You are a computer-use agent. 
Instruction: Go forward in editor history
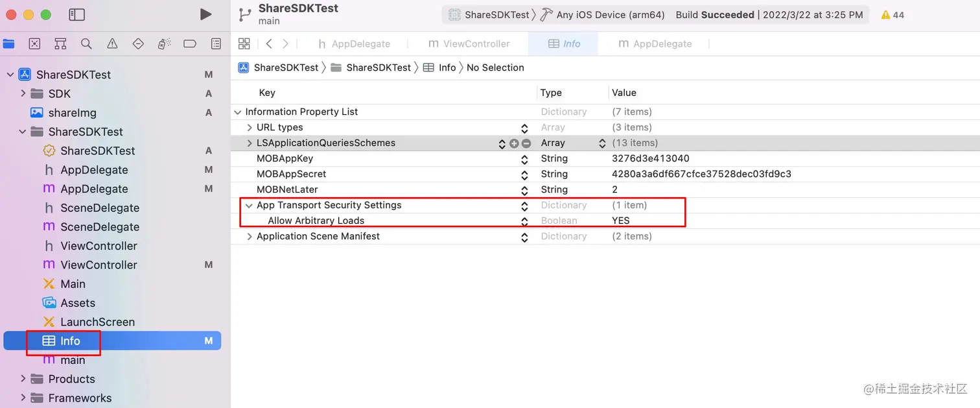tap(285, 43)
